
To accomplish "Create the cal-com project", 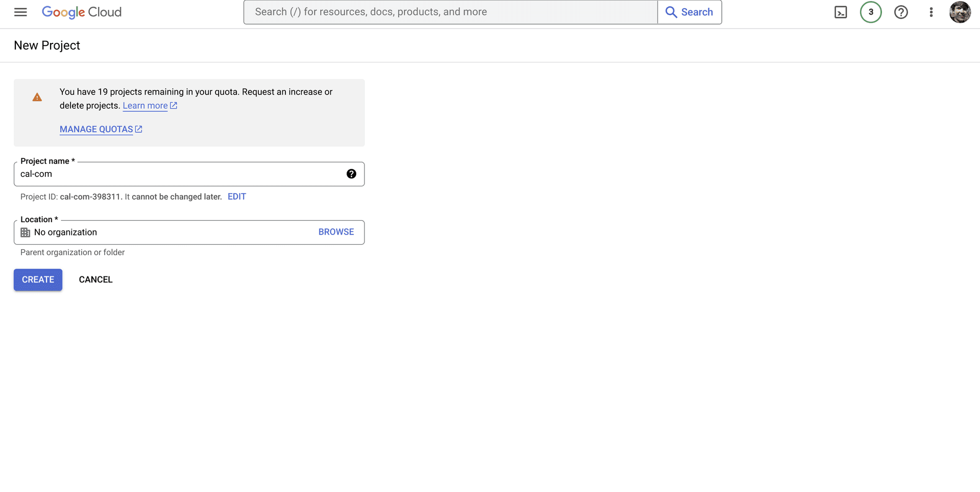I will [x=38, y=280].
